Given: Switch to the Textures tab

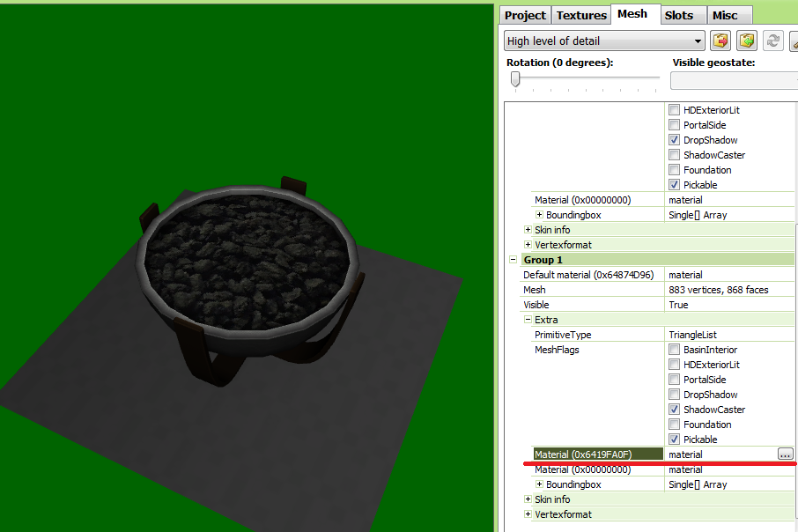Looking at the screenshot, I should coord(581,15).
